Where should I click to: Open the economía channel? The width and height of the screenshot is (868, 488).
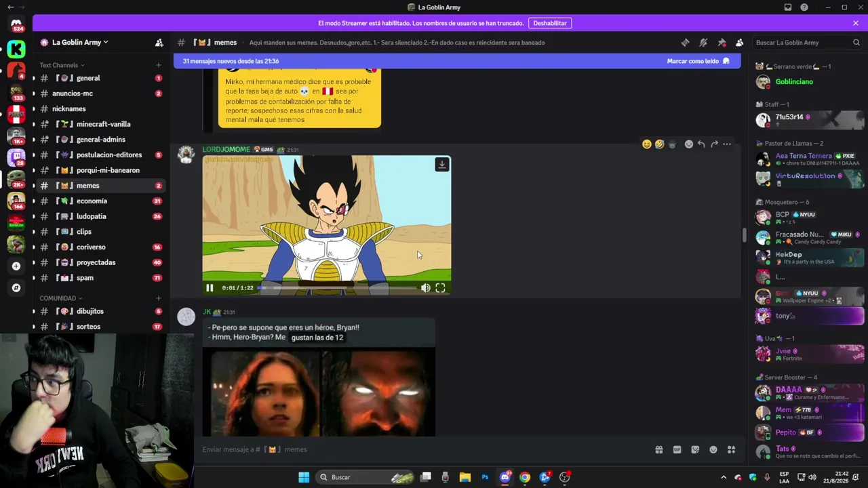tap(98, 201)
